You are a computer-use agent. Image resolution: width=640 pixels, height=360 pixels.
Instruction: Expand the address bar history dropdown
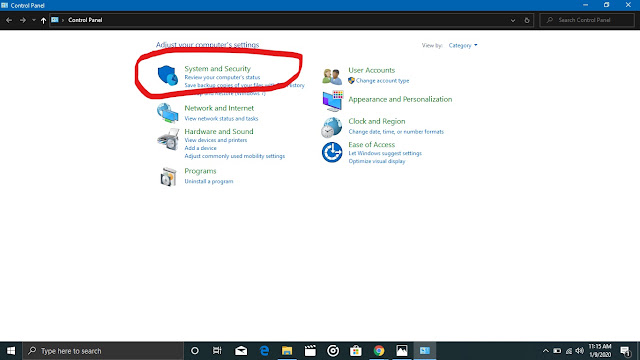(x=513, y=20)
